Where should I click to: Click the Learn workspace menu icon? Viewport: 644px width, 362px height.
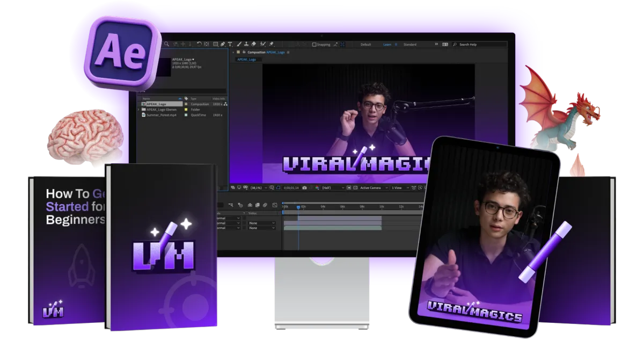click(x=396, y=45)
